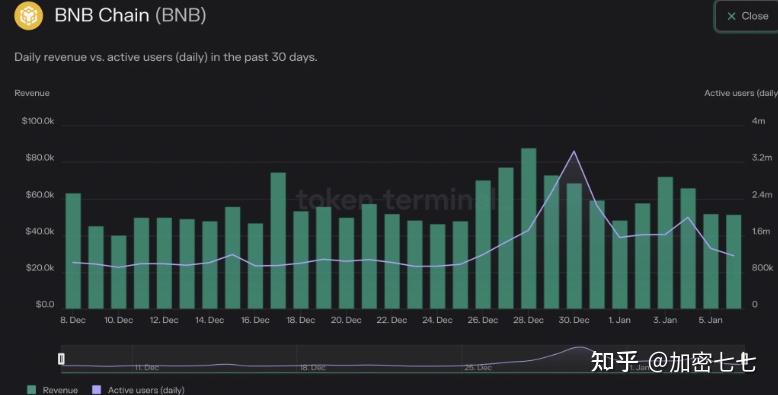
Task: Click the $100.0k revenue axis value
Action: click(38, 121)
